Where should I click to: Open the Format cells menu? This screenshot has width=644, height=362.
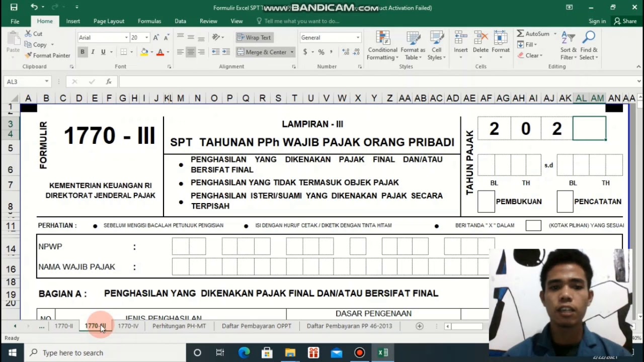500,46
